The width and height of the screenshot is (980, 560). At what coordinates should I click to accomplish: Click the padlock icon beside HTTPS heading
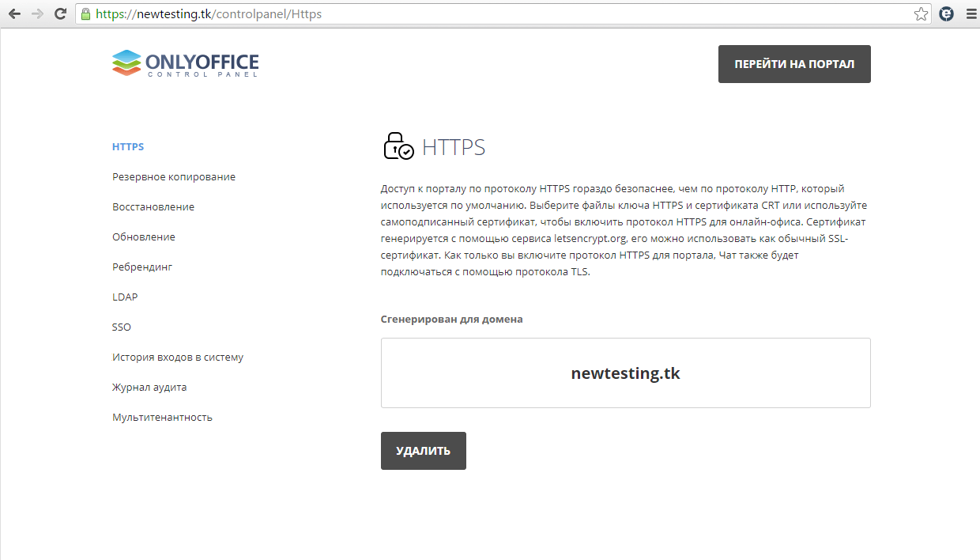click(398, 146)
